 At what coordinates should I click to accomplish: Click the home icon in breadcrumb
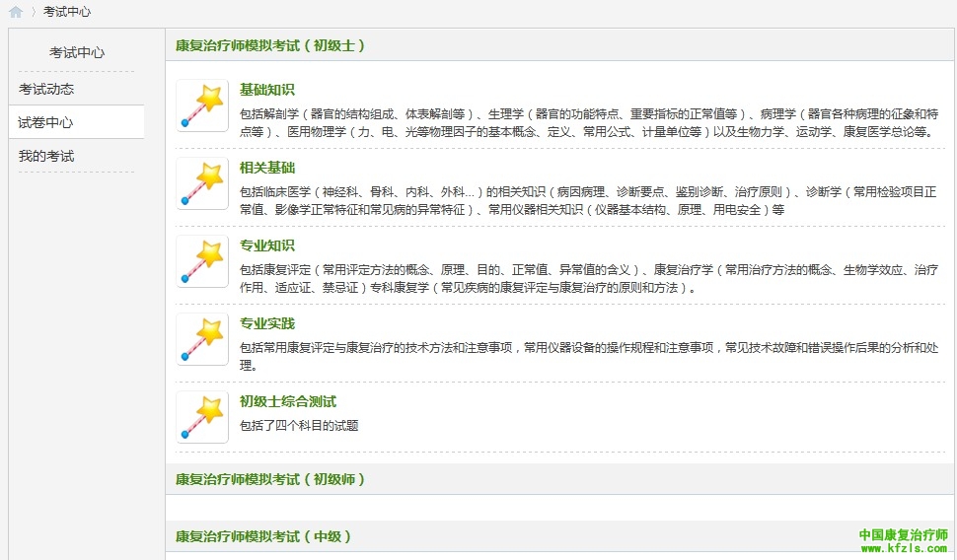(16, 12)
